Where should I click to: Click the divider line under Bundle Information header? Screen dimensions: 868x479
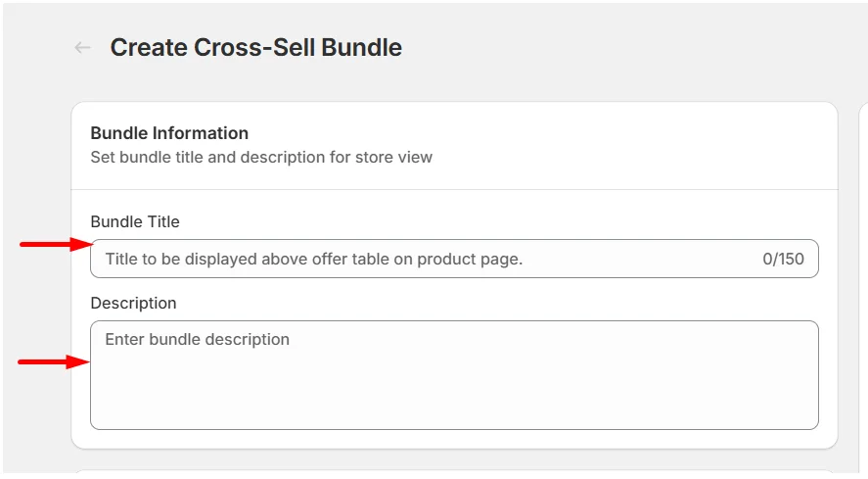click(454, 190)
